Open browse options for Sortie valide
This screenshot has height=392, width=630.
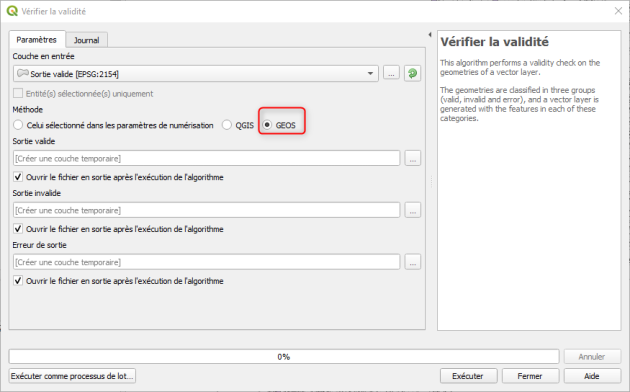tap(413, 158)
